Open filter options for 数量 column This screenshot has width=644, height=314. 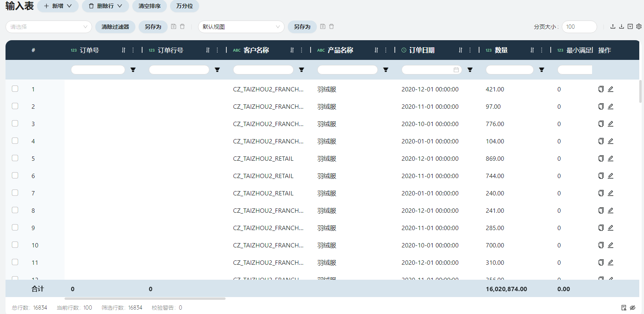[x=542, y=70]
